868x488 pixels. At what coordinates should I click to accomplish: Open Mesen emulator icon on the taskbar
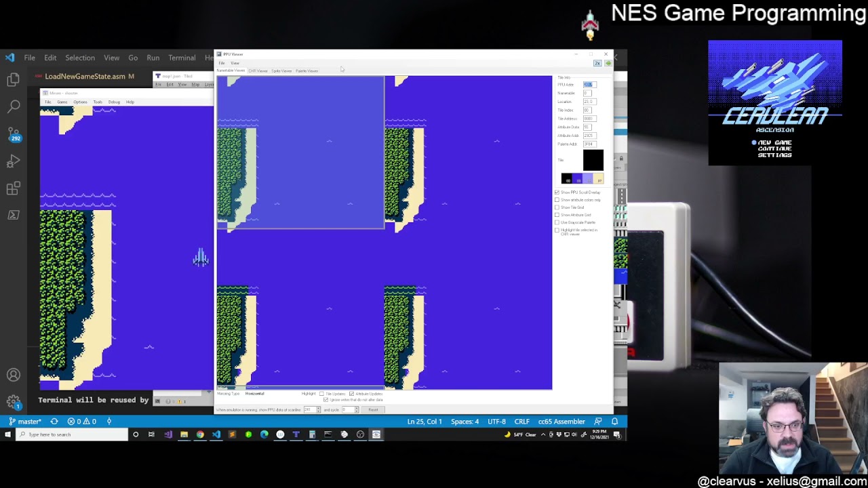coord(376,434)
